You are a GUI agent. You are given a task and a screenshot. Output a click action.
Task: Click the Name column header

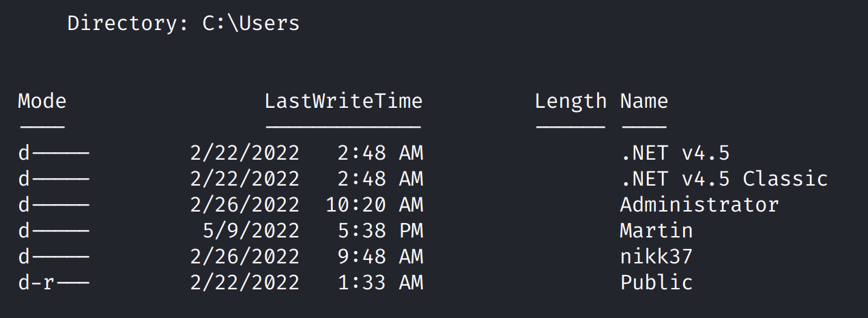point(643,102)
